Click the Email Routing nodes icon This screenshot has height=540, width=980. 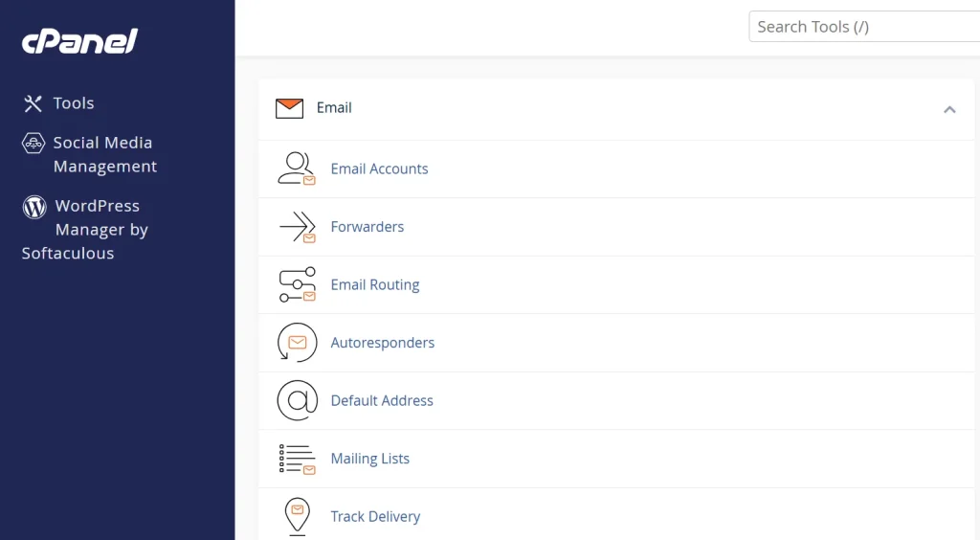point(297,284)
